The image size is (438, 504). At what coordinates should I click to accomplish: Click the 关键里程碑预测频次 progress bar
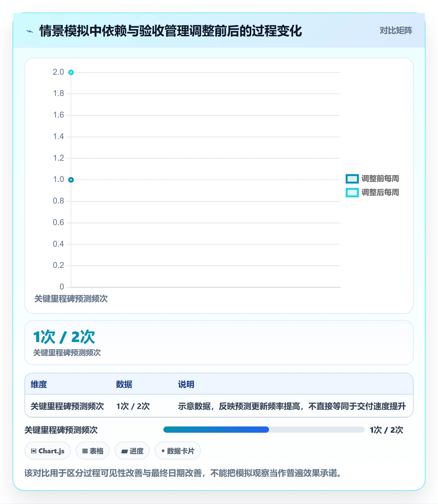(x=264, y=430)
